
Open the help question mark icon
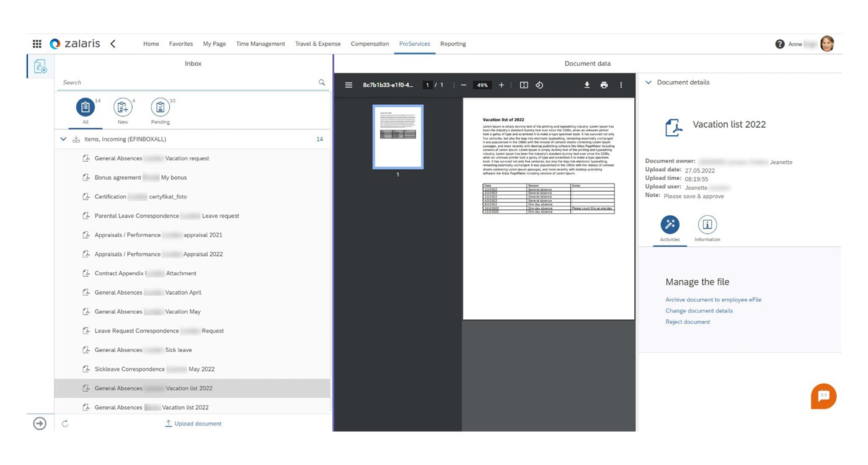click(x=779, y=44)
